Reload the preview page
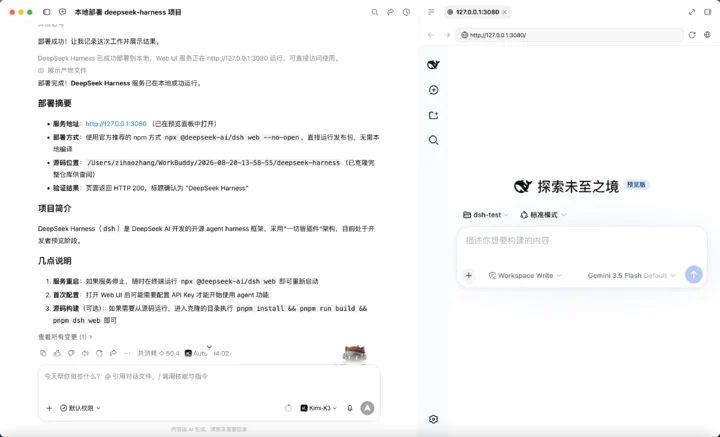 click(692, 35)
